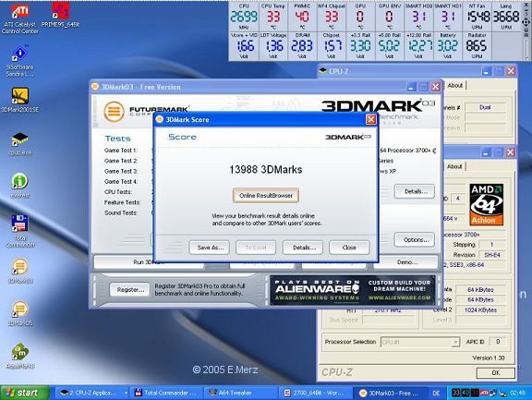Viewport: 532px width, 400px height.
Task: Switch to Total Commander in the taskbar
Action: tap(166, 393)
